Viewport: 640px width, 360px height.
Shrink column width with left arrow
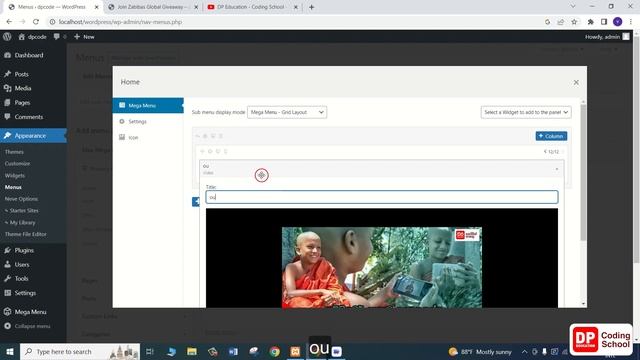545,151
